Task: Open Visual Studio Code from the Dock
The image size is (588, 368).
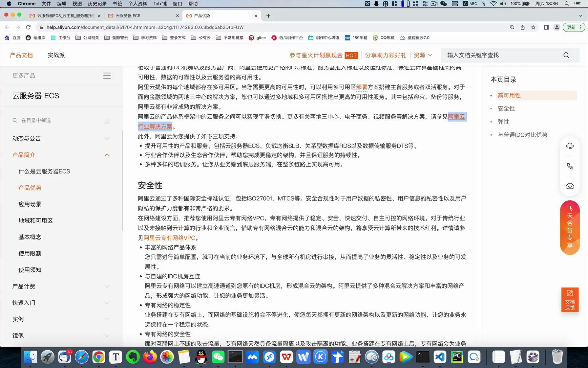Action: point(440,357)
